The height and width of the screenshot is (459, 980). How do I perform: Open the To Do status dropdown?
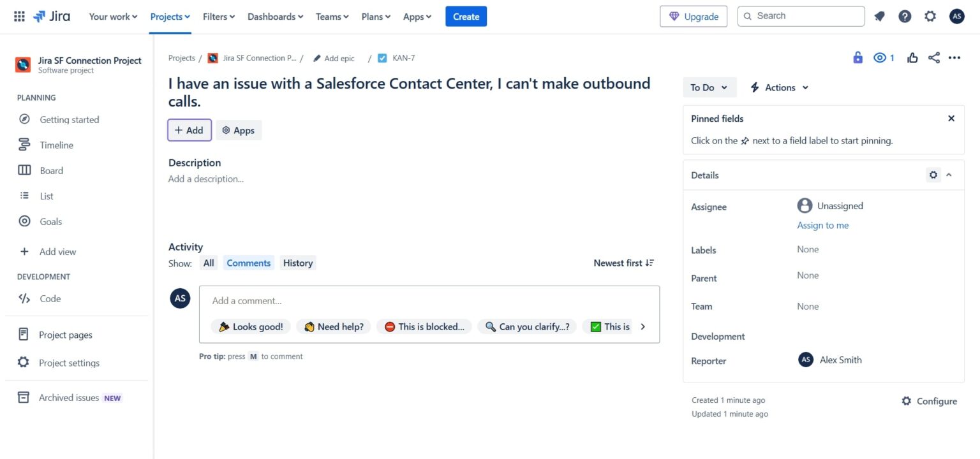709,87
